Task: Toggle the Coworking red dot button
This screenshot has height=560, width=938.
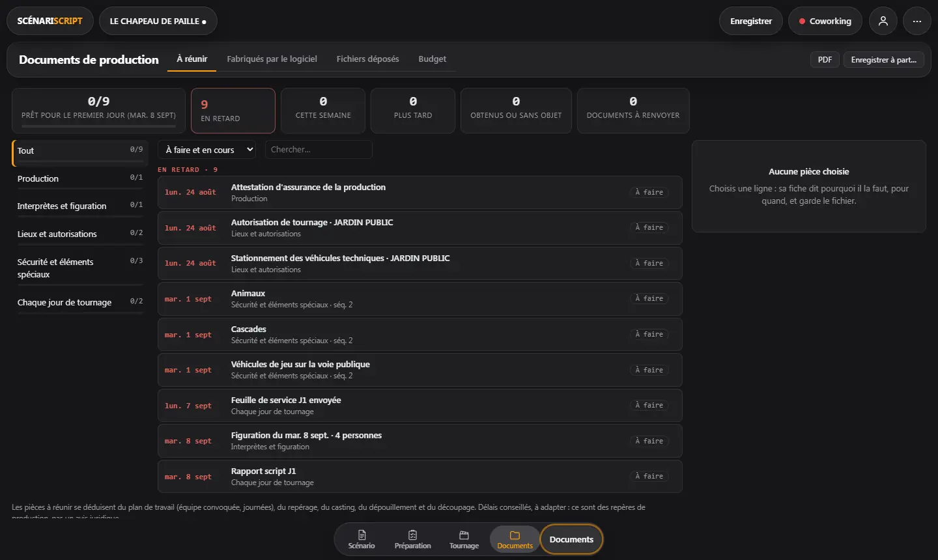Action: click(825, 21)
